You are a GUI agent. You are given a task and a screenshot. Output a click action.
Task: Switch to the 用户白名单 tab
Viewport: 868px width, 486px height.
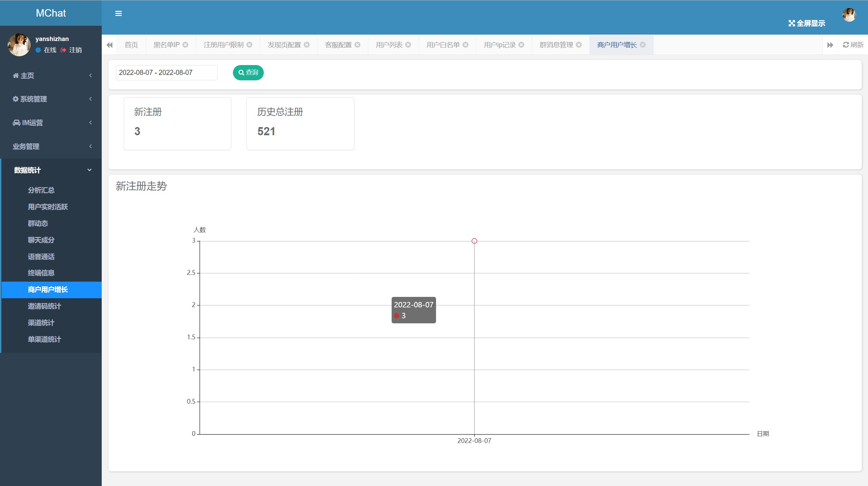443,45
